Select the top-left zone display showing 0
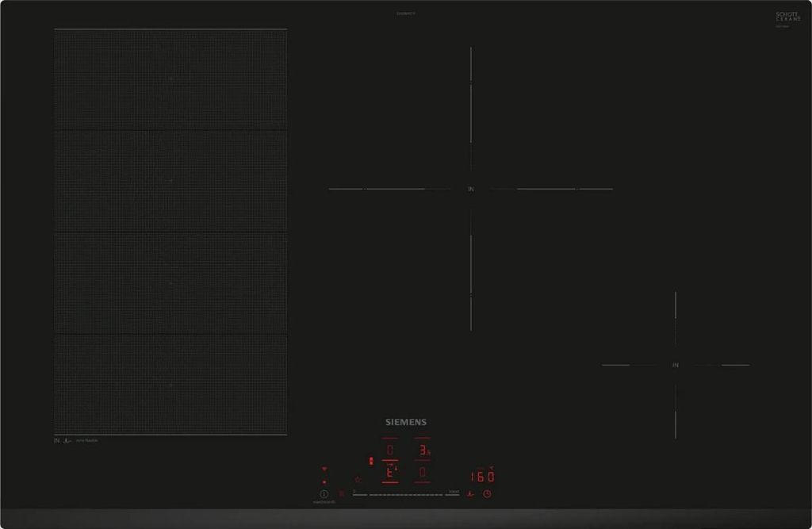This screenshot has height=529, width=812. coord(389,450)
